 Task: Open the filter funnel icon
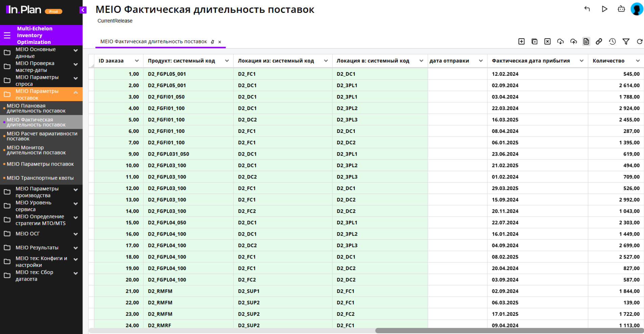pyautogui.click(x=626, y=42)
